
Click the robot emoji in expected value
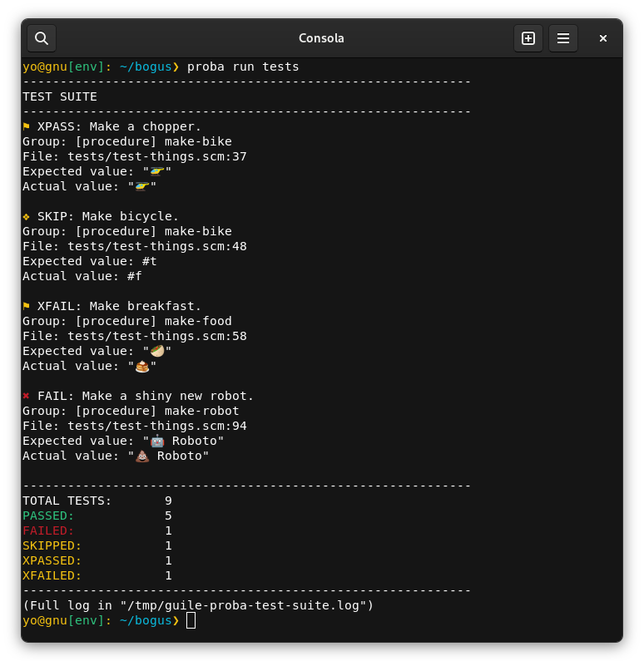(x=157, y=441)
